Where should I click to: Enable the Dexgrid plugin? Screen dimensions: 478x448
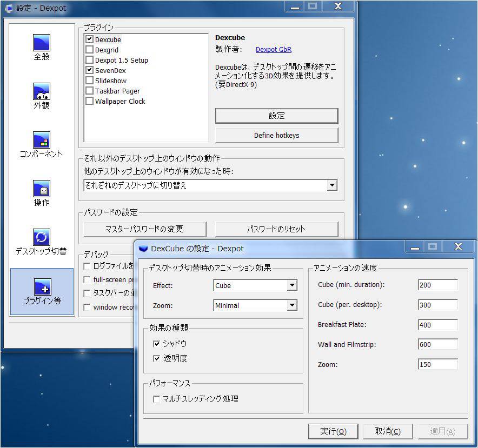(x=89, y=49)
